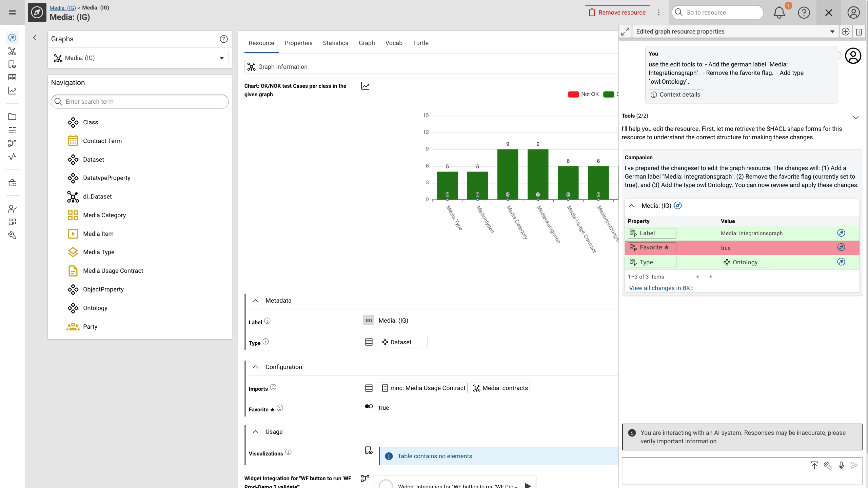This screenshot has width=868, height=488.
Task: Select di_Dataset in navigation list
Action: click(x=97, y=197)
